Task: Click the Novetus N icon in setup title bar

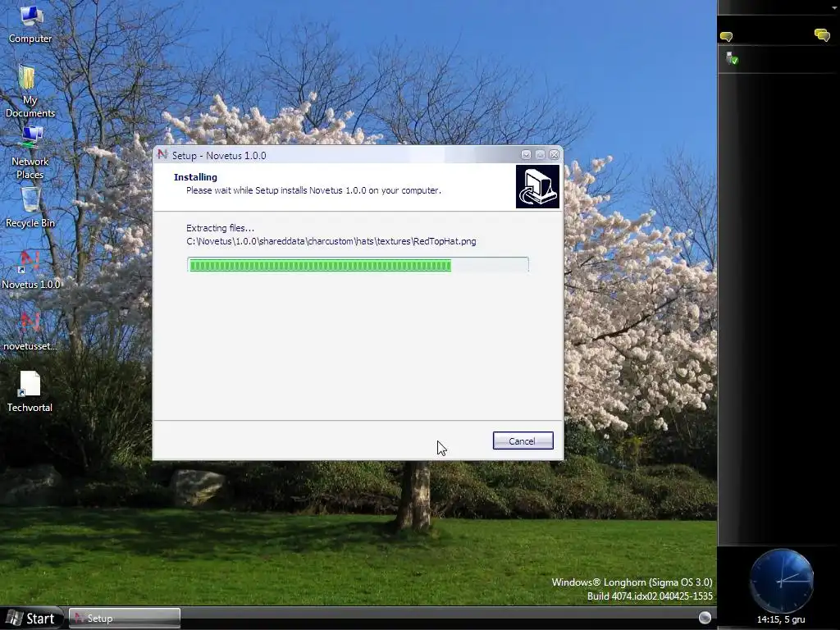Action: click(x=162, y=155)
